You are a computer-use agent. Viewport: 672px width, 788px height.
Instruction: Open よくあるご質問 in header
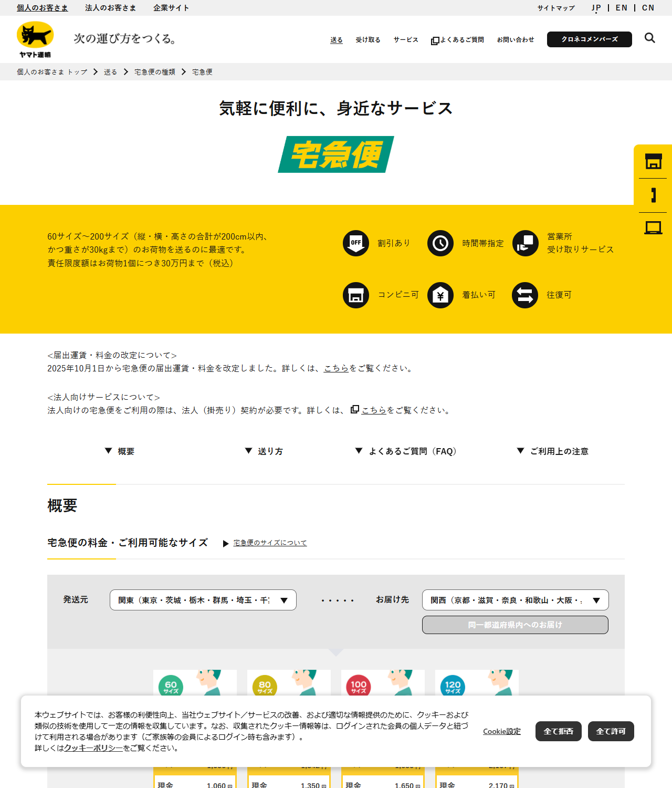pyautogui.click(x=457, y=40)
